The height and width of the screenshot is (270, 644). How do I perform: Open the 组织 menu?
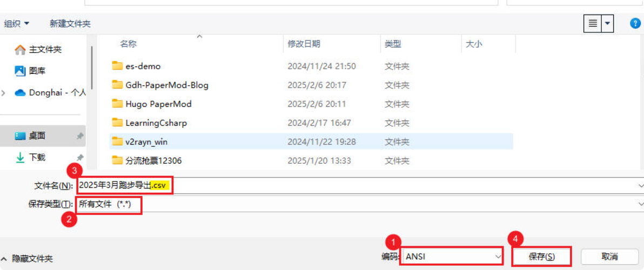pos(17,24)
